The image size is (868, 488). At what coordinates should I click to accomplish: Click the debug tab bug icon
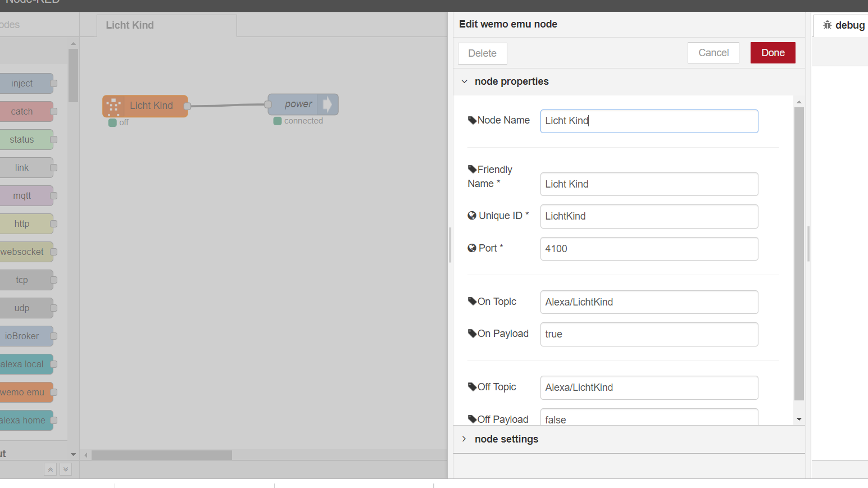828,25
